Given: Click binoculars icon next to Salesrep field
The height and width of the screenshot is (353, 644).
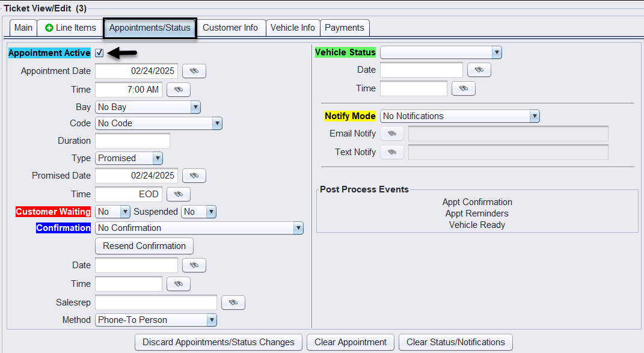Looking at the screenshot, I should coord(233,302).
